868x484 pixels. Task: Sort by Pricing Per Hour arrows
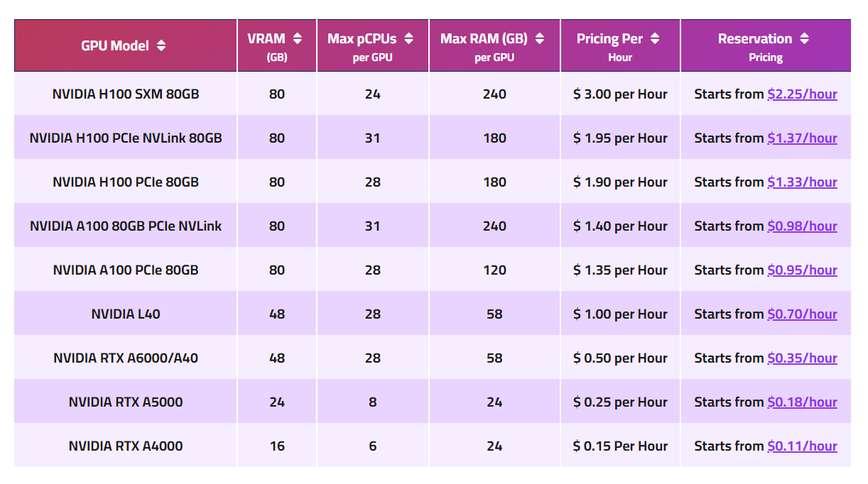pos(655,39)
